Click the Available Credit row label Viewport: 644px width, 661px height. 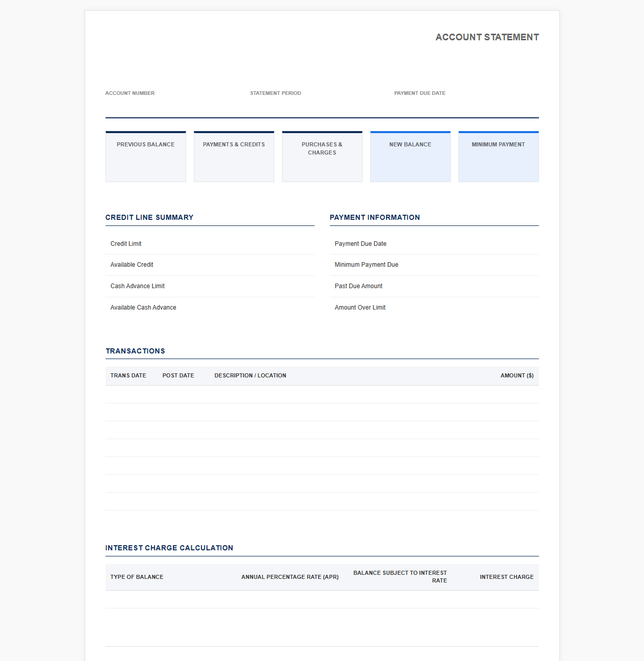[x=132, y=265]
